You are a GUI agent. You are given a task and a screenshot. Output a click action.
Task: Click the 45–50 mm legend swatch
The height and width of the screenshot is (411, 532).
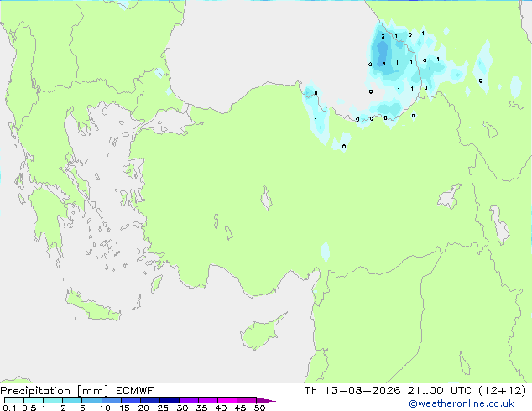click(247, 400)
